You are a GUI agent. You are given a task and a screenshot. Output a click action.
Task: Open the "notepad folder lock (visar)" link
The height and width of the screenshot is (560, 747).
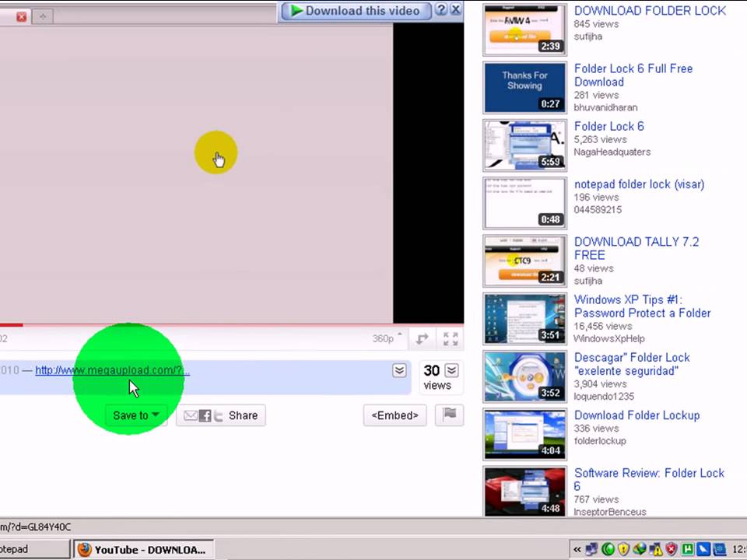coord(639,184)
